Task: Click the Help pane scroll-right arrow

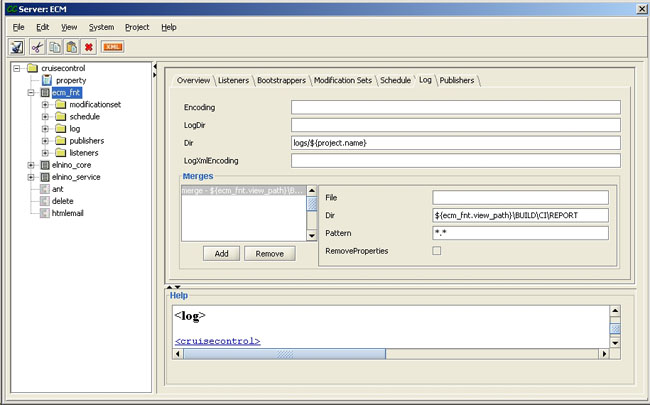Action: click(604, 354)
